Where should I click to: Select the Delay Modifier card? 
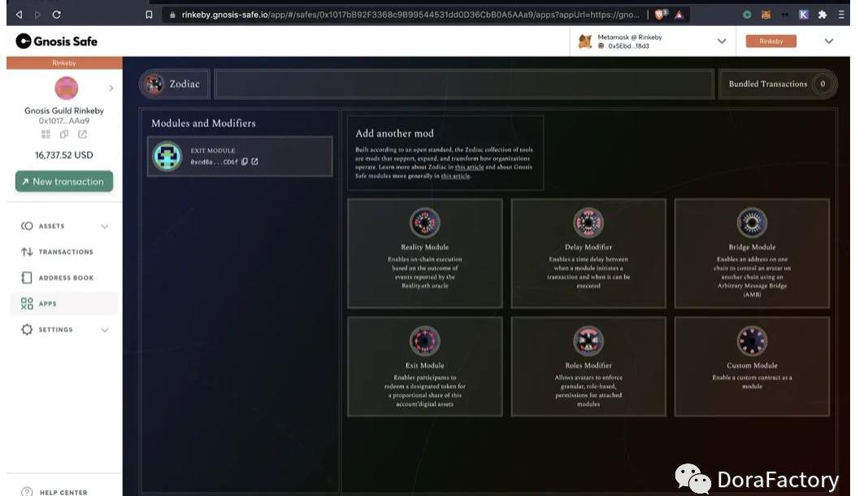click(x=588, y=253)
